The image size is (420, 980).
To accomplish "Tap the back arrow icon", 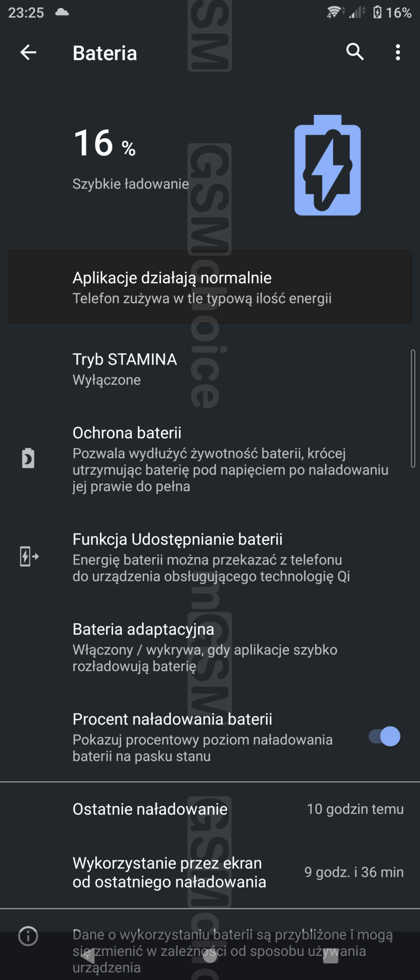I will click(x=28, y=52).
